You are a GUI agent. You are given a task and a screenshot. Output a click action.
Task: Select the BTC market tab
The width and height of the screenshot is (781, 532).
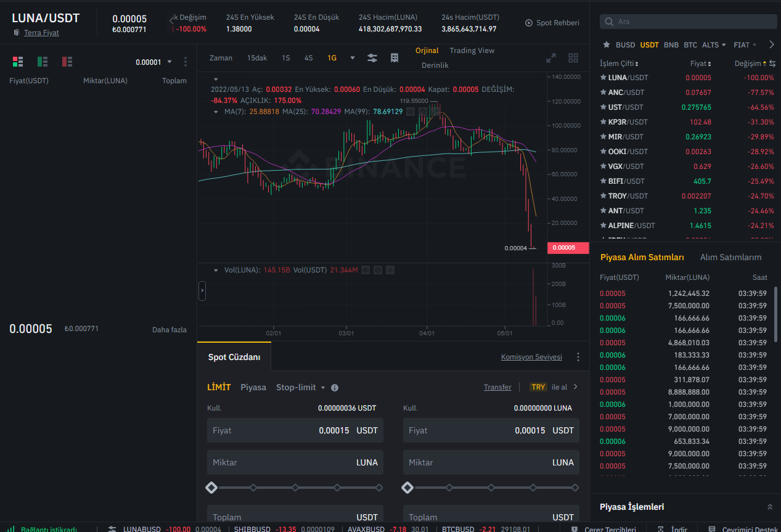pyautogui.click(x=690, y=45)
